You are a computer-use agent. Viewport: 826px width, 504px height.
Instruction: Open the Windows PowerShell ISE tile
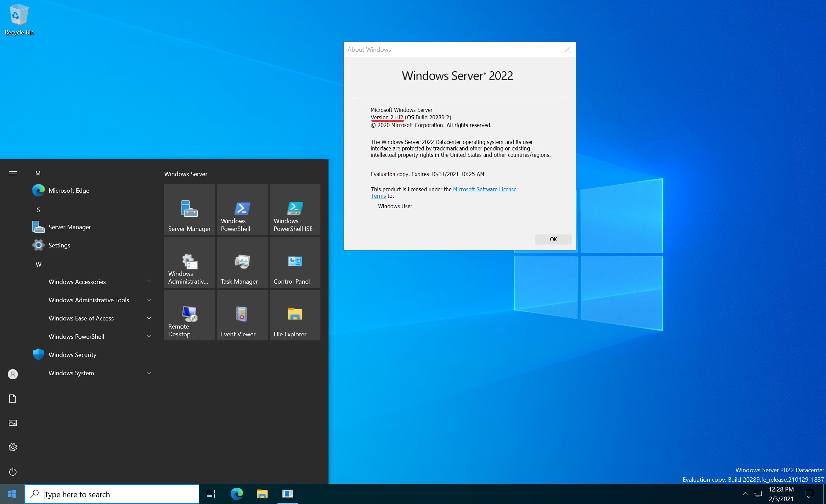[x=295, y=210]
